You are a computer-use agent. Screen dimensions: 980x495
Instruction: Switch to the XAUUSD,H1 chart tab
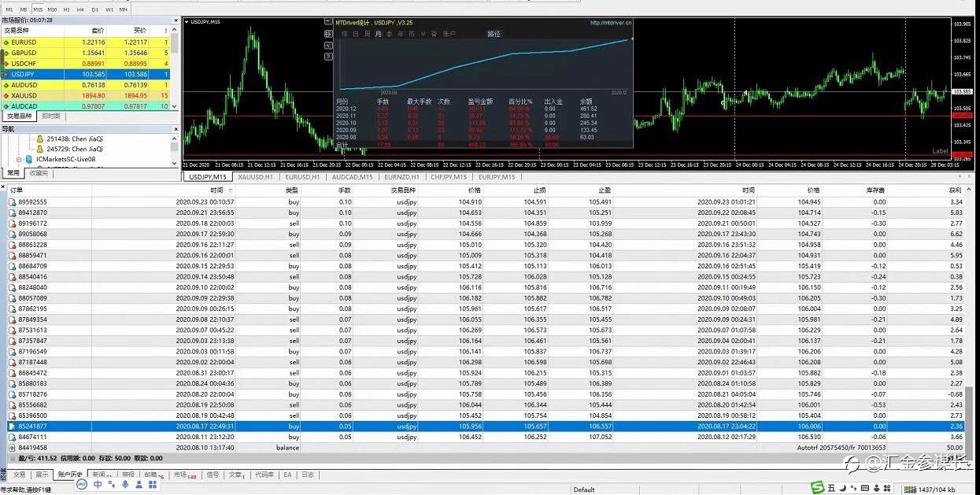pos(256,177)
